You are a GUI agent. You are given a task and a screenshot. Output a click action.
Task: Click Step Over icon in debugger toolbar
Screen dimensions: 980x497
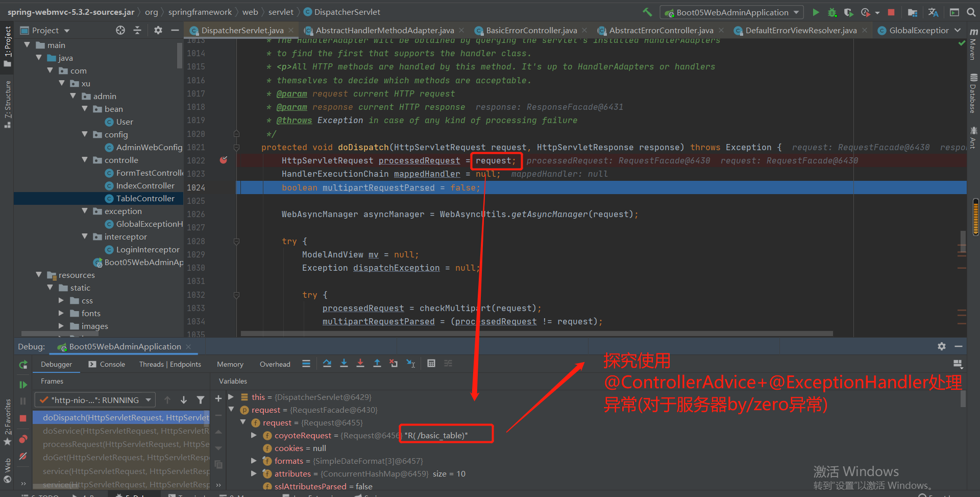tap(327, 364)
